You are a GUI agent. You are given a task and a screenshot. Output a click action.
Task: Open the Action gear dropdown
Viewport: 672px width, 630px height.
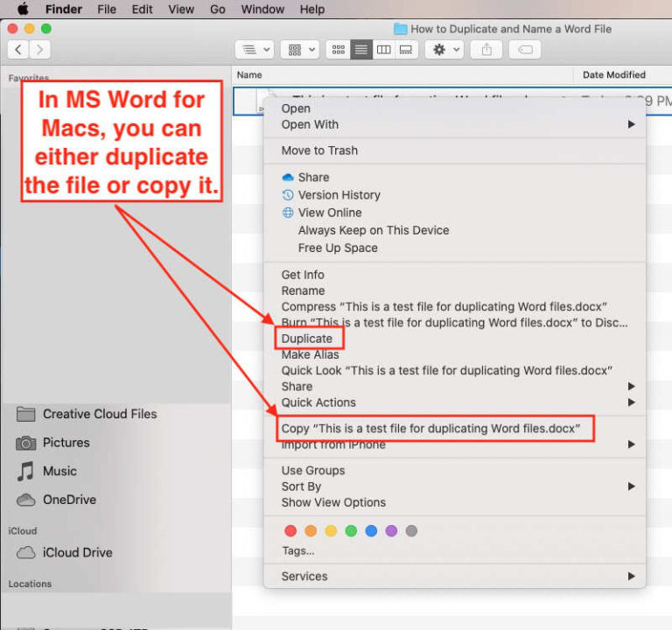click(444, 50)
